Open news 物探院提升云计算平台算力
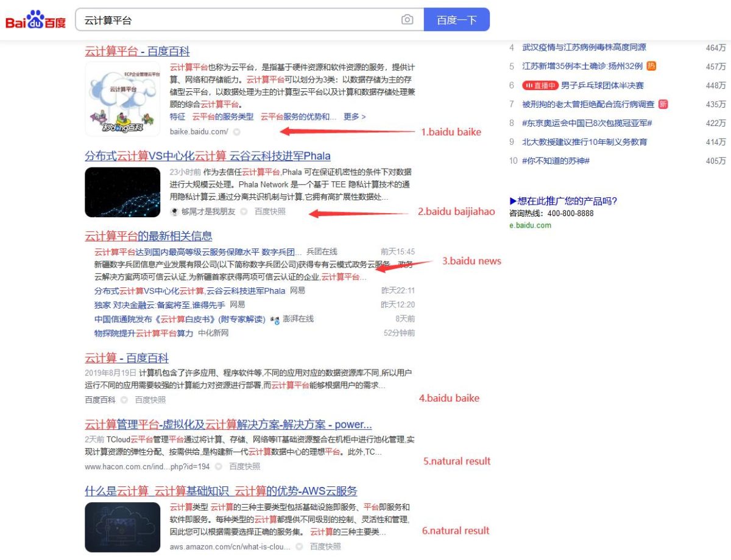 click(144, 333)
